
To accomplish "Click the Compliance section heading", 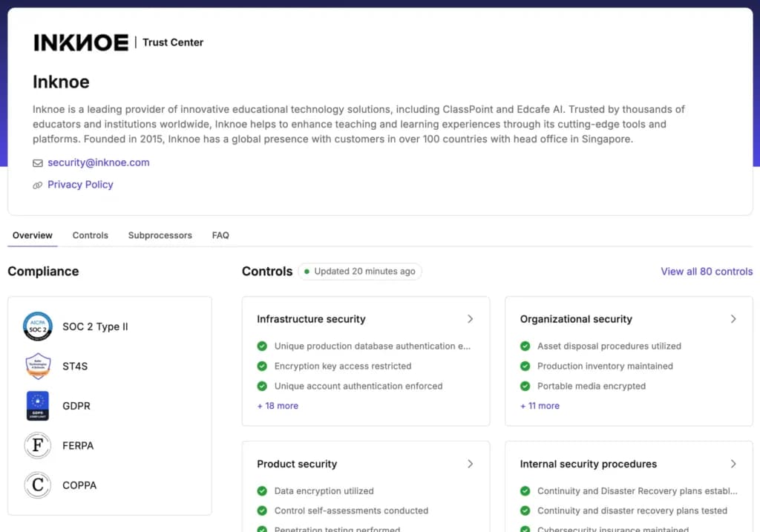I will click(43, 272).
